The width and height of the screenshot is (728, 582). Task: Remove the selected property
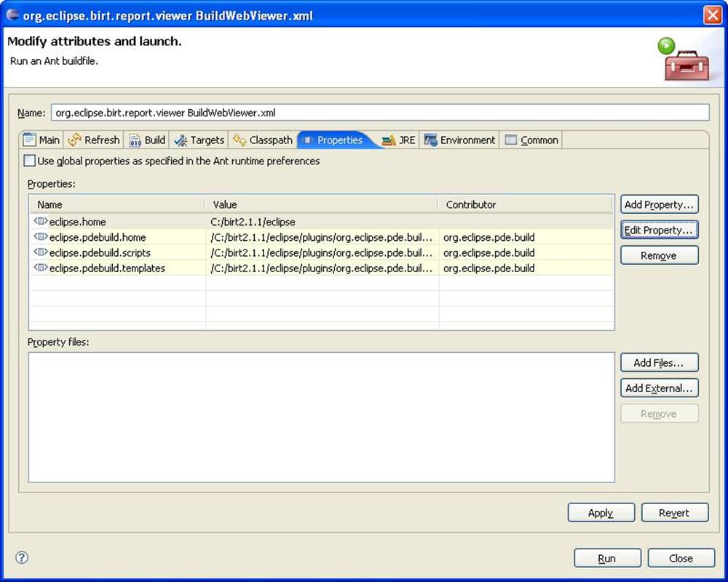(660, 255)
